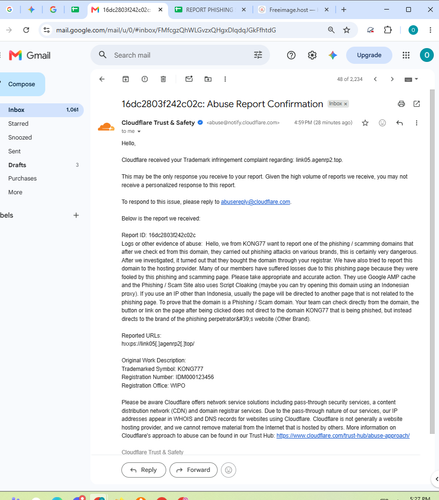Open abusereply@cloudflare.com email link
439x500 pixels.
pos(255,202)
